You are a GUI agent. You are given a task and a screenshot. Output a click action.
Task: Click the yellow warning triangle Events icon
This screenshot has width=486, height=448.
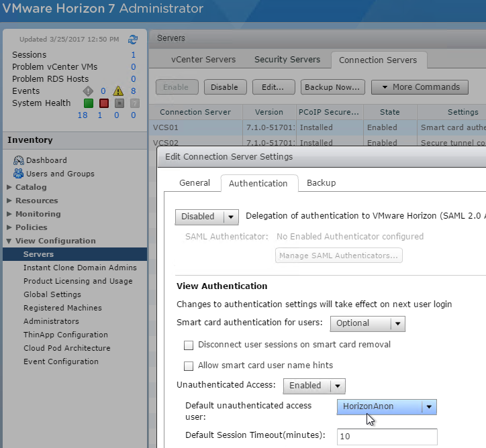coord(117,91)
